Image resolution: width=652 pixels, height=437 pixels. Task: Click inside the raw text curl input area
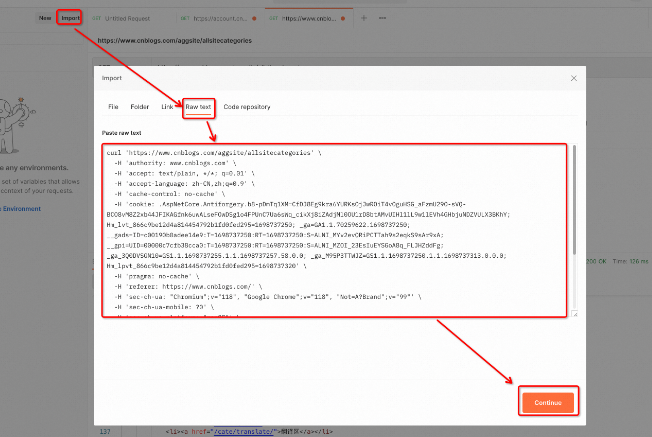click(335, 230)
